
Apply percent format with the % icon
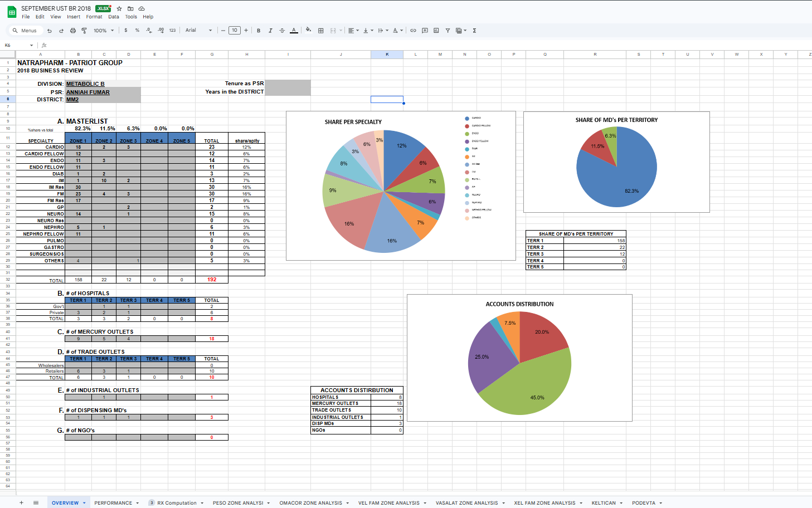coord(137,31)
